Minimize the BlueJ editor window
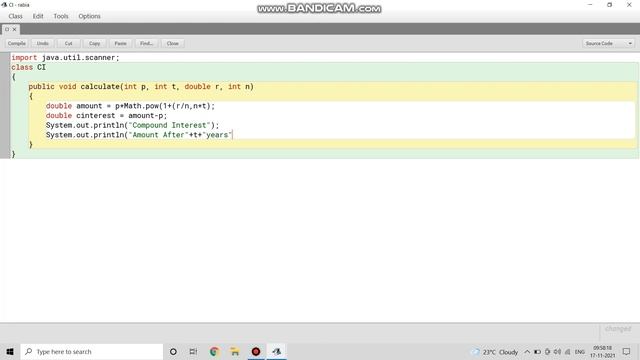 pos(590,5)
